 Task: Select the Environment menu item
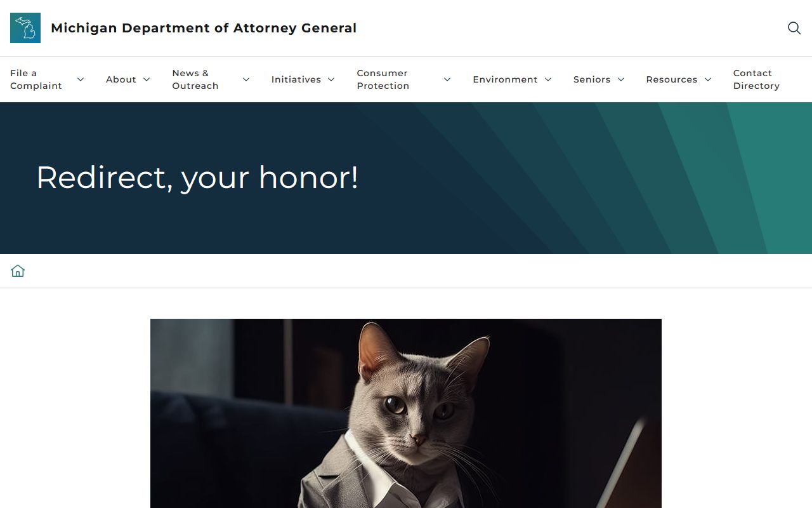tap(505, 79)
